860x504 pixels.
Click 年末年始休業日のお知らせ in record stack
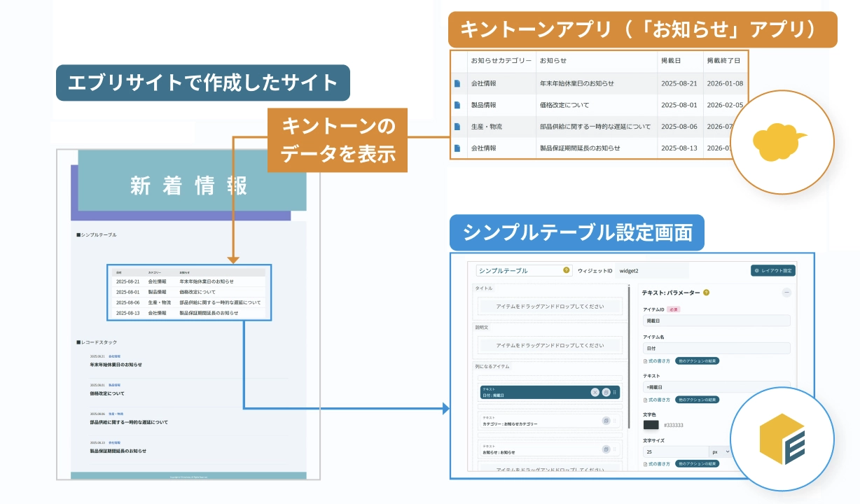pyautogui.click(x=116, y=365)
